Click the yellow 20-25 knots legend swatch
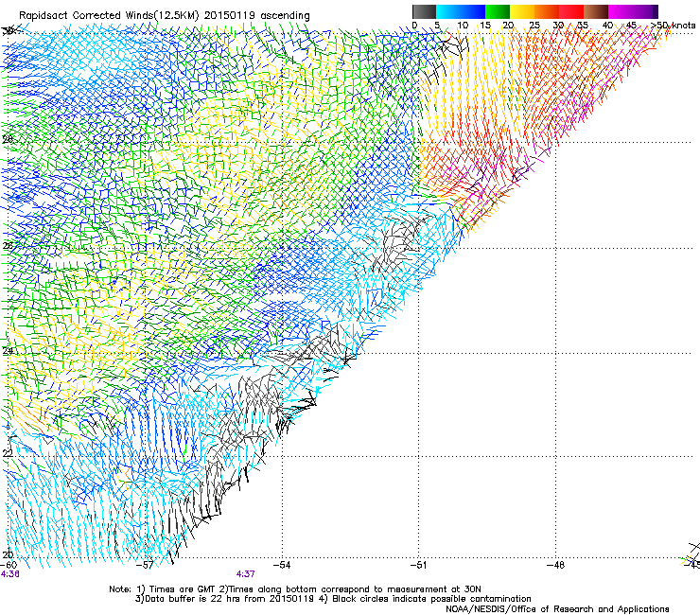 pyautogui.click(x=522, y=11)
